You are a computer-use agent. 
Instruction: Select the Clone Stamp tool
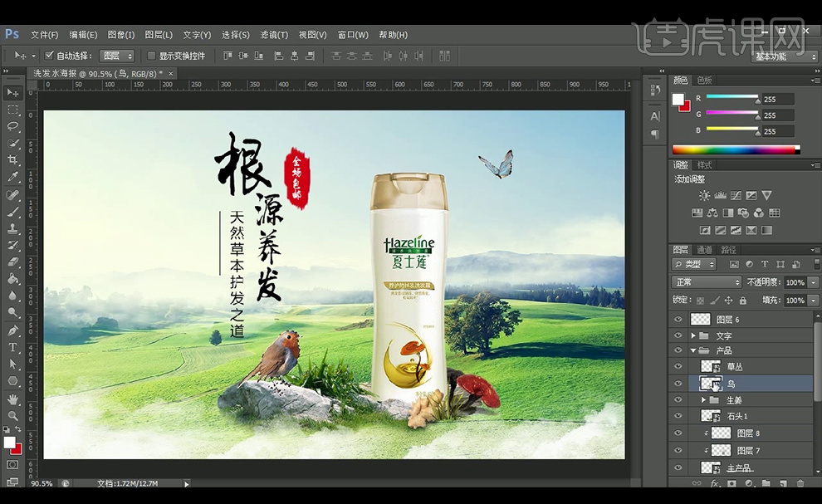tap(12, 228)
